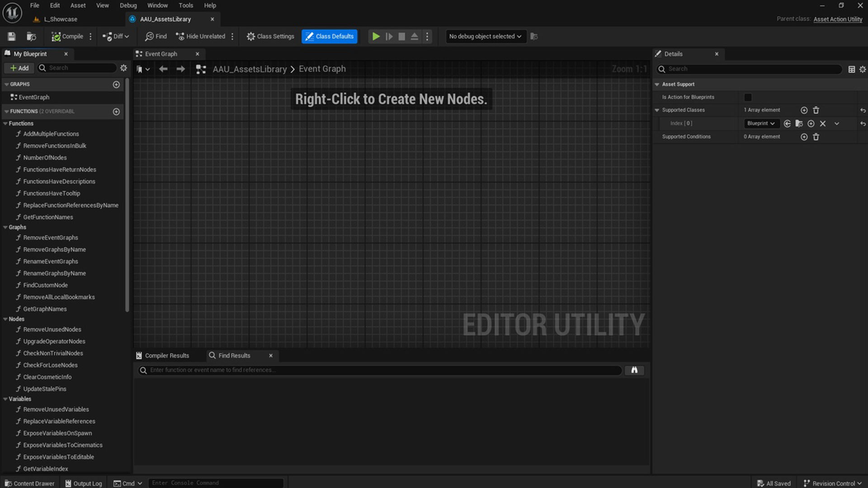Image resolution: width=868 pixels, height=488 pixels.
Task: Navigate forward in the graph editor
Action: pyautogui.click(x=180, y=69)
